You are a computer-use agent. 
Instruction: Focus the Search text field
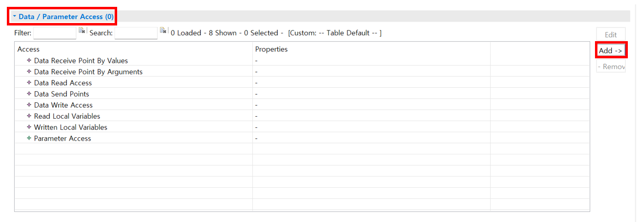(x=136, y=33)
